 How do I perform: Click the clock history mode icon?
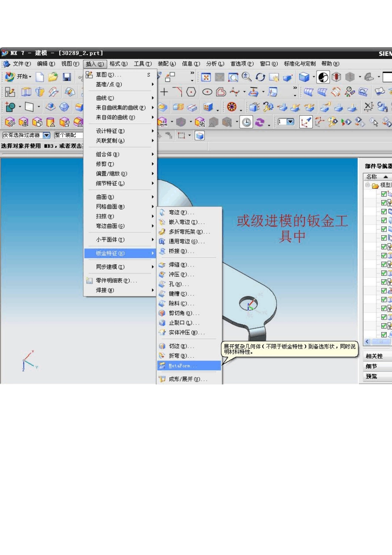click(247, 122)
